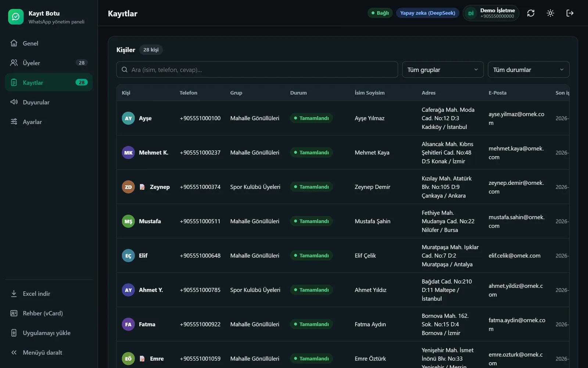Toggle the light/dark theme sun icon
588x368 pixels.
pos(550,13)
